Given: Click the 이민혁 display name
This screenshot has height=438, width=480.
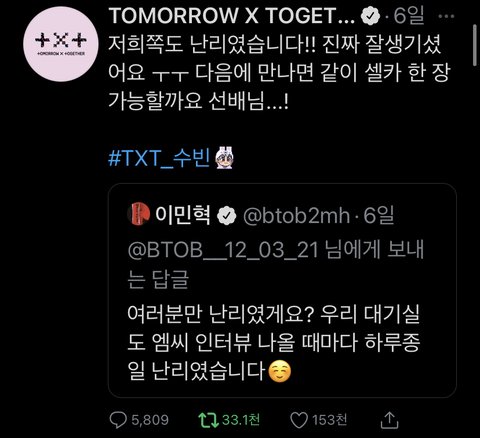Looking at the screenshot, I should (183, 215).
